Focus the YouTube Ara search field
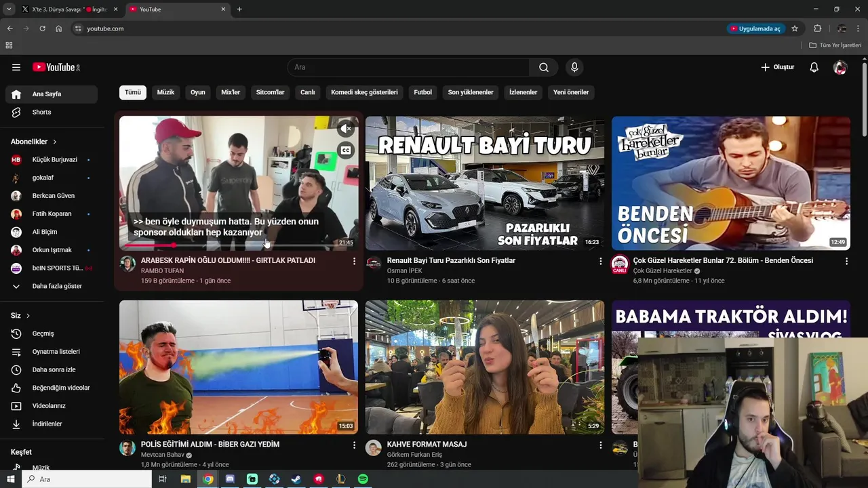868x488 pixels. (408, 67)
